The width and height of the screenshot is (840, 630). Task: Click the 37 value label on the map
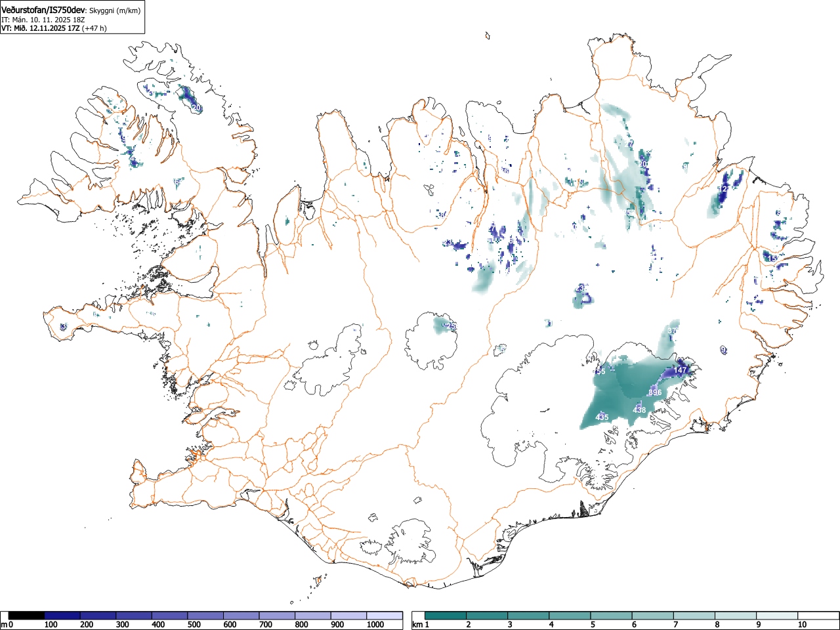point(672,331)
